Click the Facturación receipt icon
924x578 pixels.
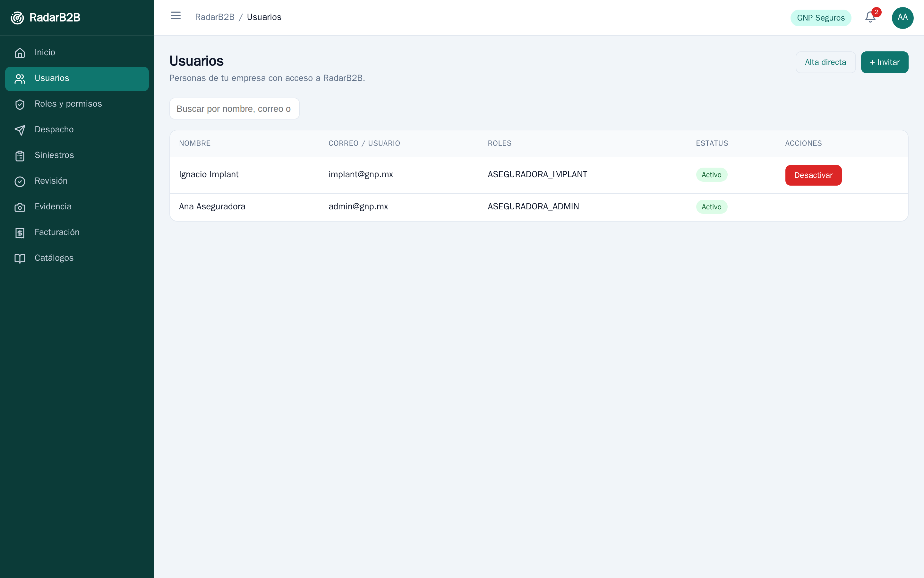click(20, 232)
